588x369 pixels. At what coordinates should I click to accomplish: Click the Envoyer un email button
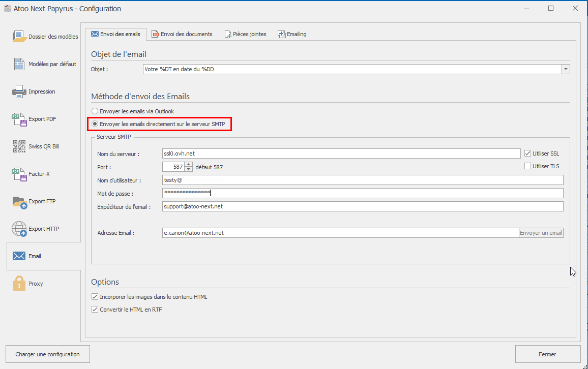pos(541,233)
